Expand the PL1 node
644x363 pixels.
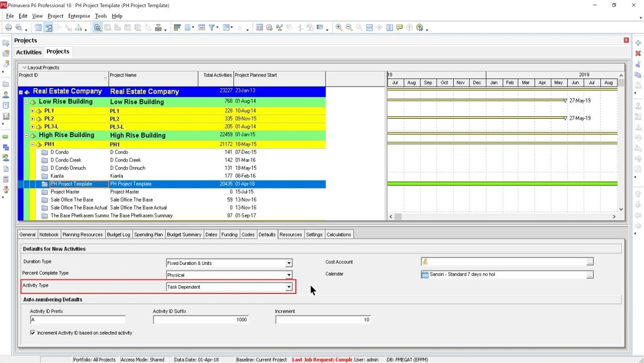coord(32,111)
